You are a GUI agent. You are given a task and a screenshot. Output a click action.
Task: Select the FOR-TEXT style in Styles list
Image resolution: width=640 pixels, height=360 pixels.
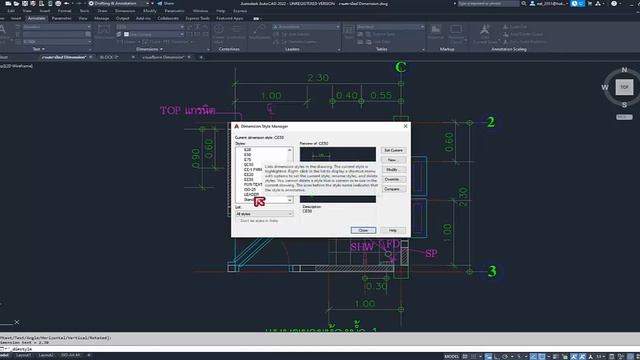253,184
